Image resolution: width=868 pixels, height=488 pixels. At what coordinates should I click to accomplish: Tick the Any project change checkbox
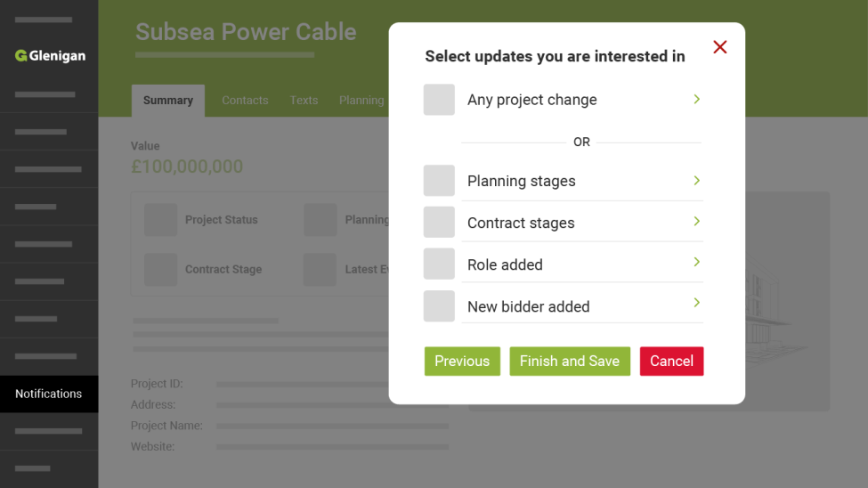439,100
